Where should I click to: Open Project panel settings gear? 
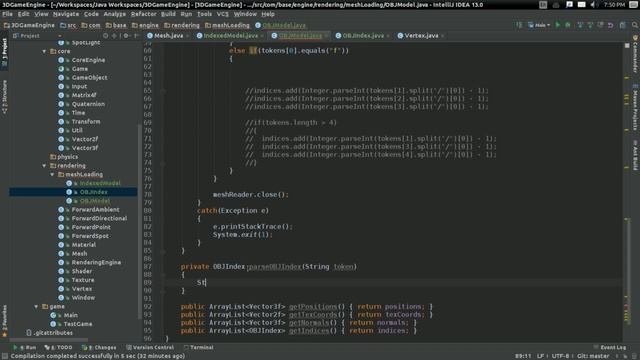[x=126, y=36]
